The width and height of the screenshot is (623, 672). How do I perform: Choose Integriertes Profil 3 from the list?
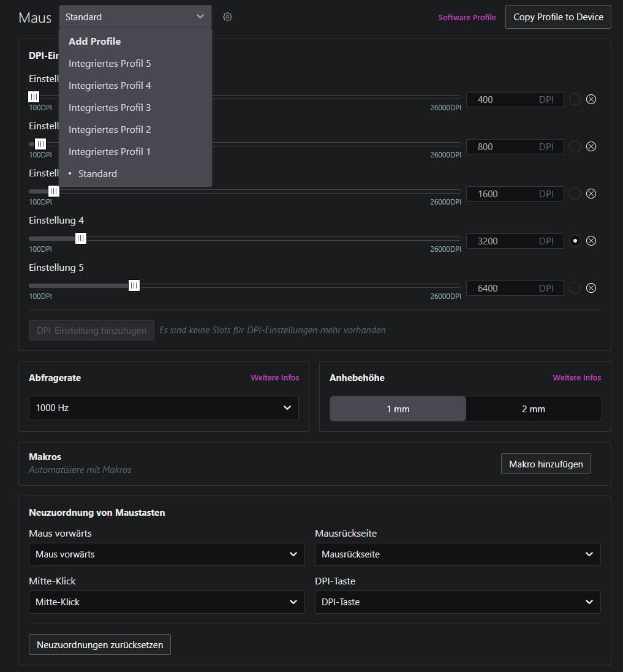(x=110, y=108)
